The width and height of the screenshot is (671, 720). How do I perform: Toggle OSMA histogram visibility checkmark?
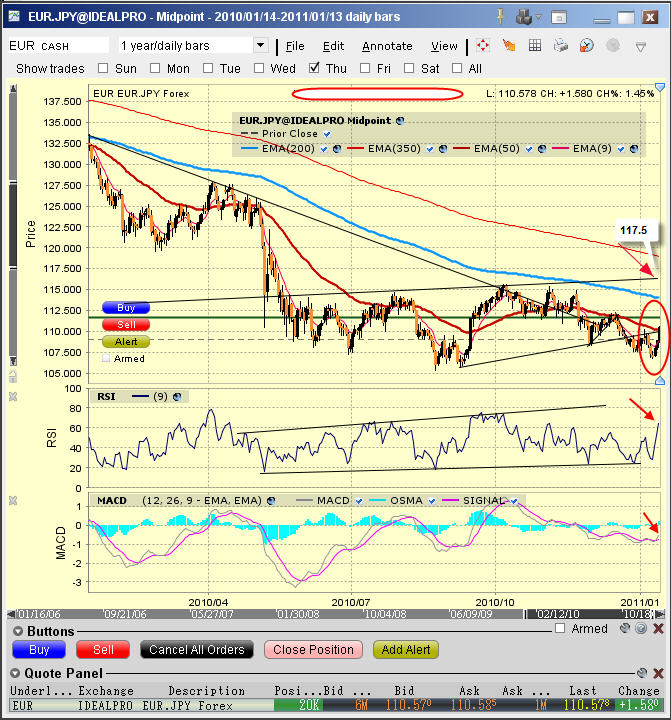[432, 501]
